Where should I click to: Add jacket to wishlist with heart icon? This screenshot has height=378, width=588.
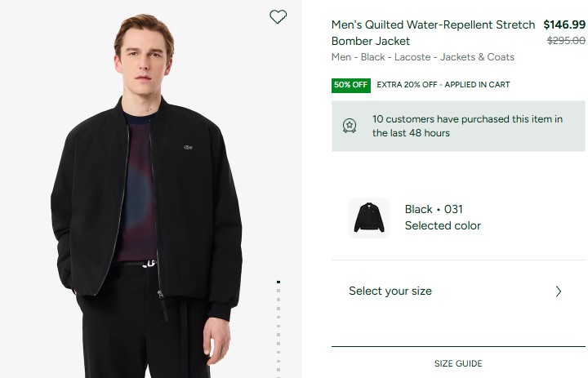[x=278, y=16]
